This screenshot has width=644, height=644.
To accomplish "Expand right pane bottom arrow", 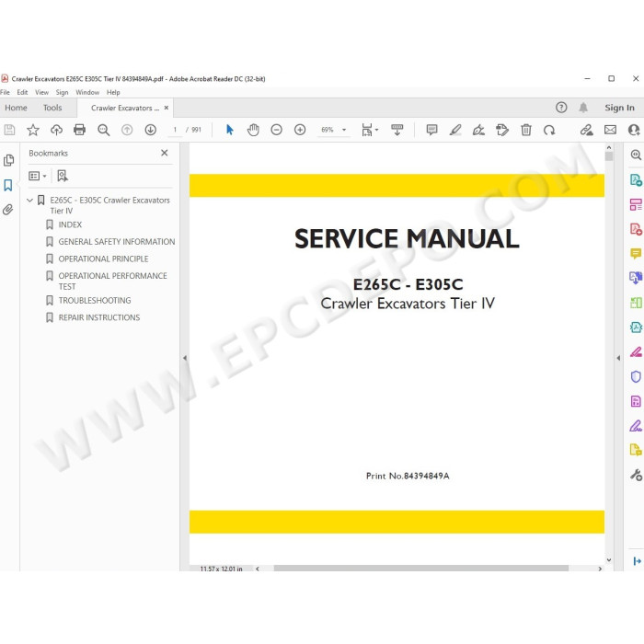I will click(637, 561).
